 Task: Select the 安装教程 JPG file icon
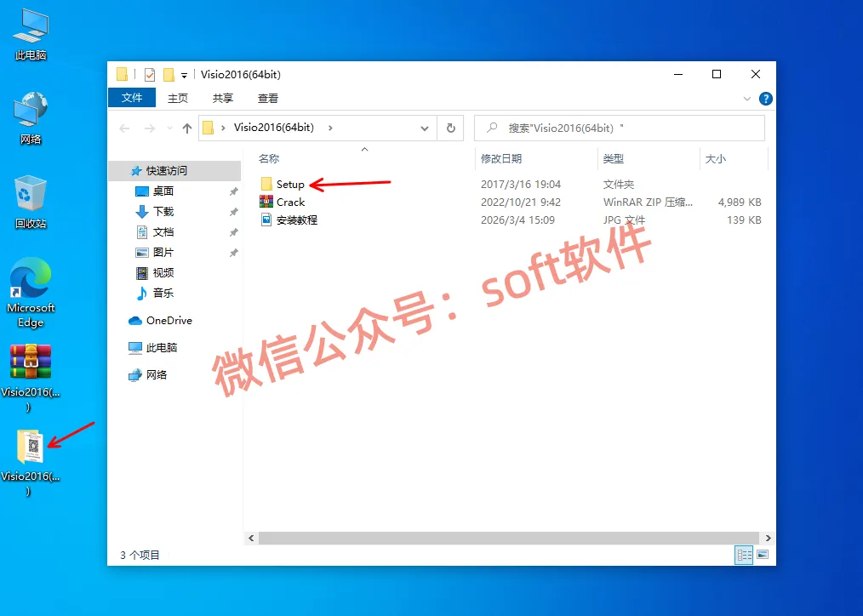coord(266,220)
